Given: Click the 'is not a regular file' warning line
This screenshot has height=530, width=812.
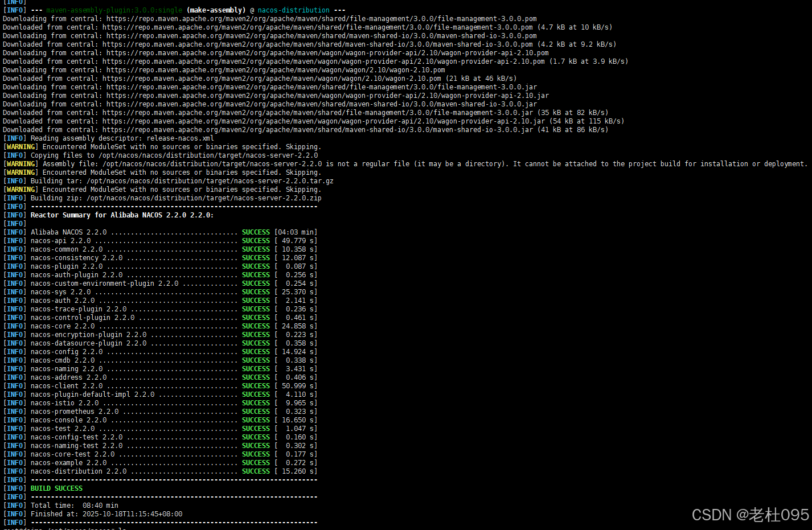Looking at the screenshot, I should [x=405, y=164].
